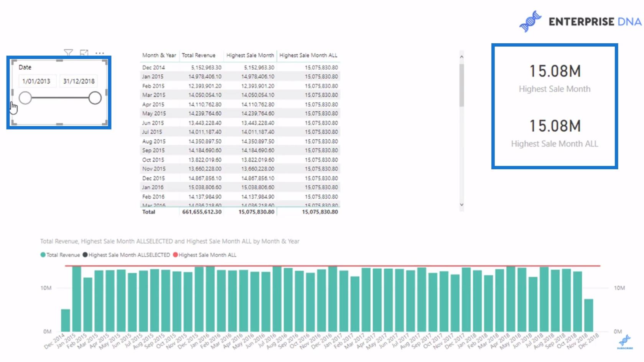Select the Feb 2015 row label
This screenshot has height=362, width=644.
pyautogui.click(x=153, y=86)
